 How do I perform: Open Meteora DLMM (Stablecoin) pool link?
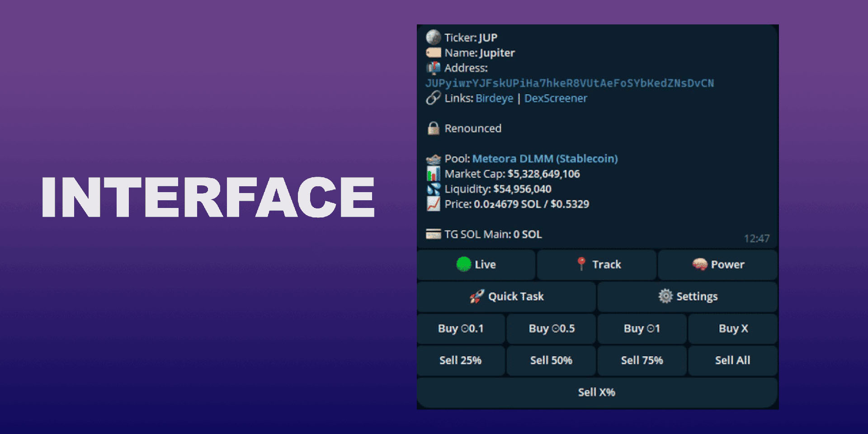(x=545, y=159)
